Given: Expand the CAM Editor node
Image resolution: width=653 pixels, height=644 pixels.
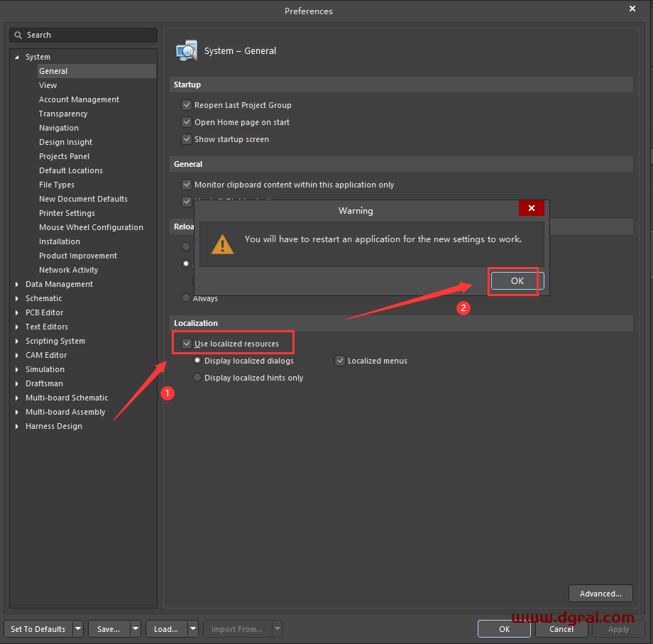Looking at the screenshot, I should point(16,355).
